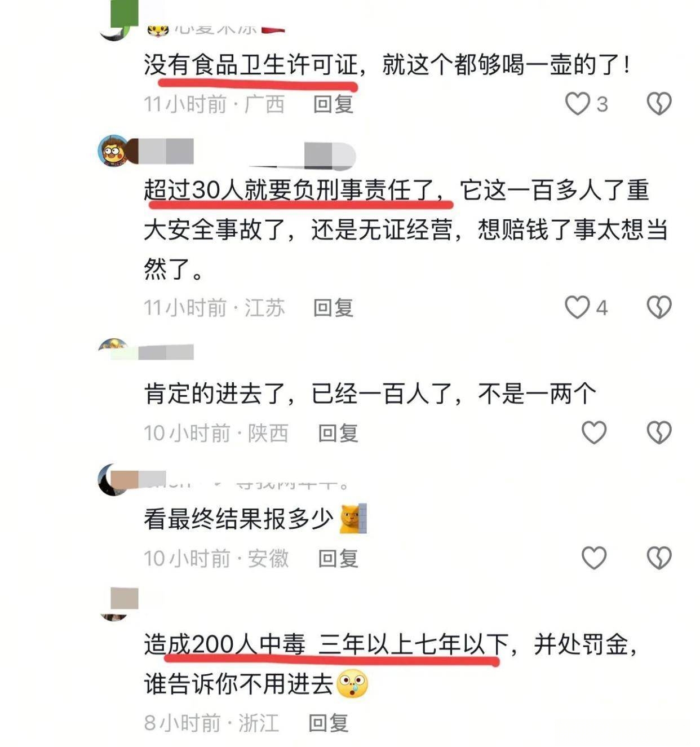Reply to the Jiangsu comment
This screenshot has height=747, width=700.
[333, 308]
